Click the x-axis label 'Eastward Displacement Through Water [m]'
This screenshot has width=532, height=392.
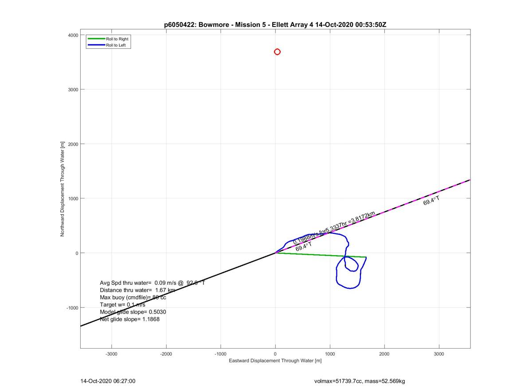tap(275, 361)
